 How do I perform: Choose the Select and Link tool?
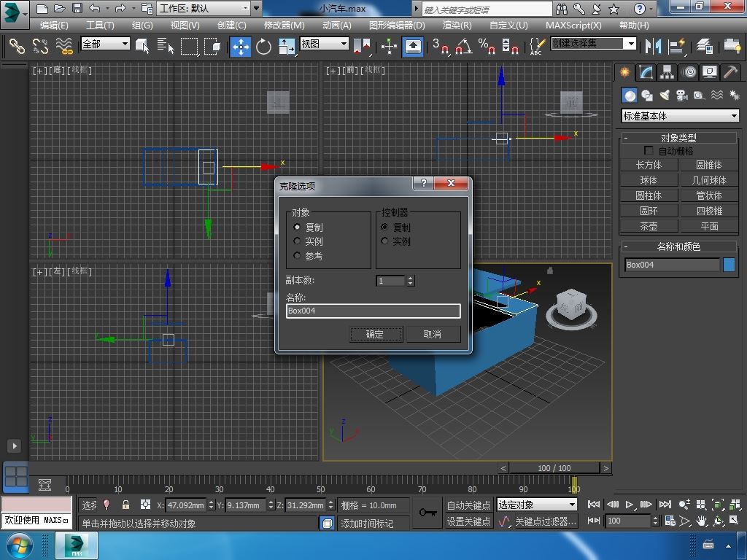point(17,46)
